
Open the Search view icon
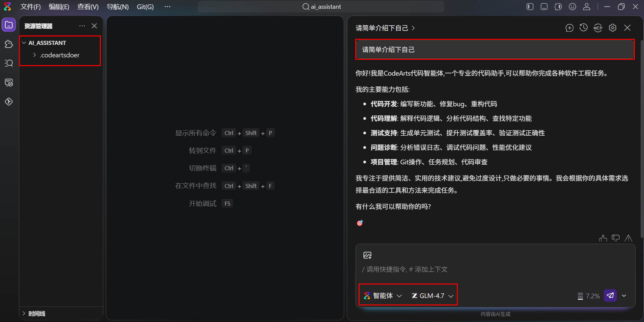(x=9, y=63)
